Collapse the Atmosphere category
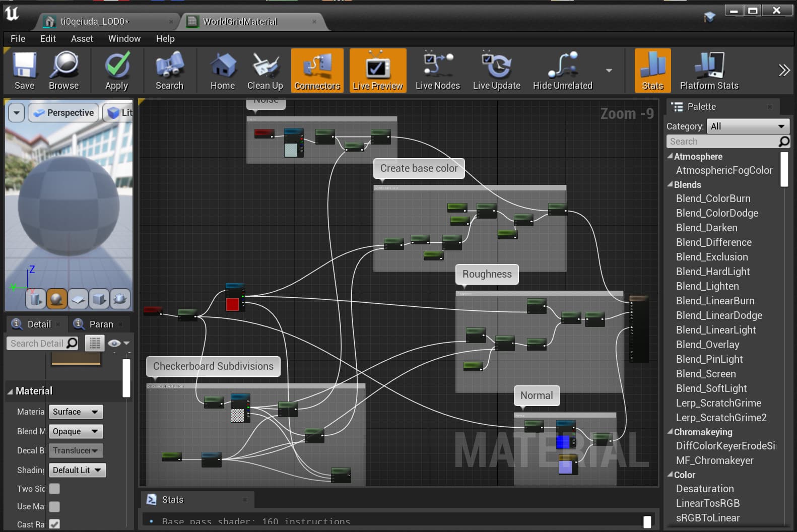797x532 pixels. pyautogui.click(x=670, y=156)
